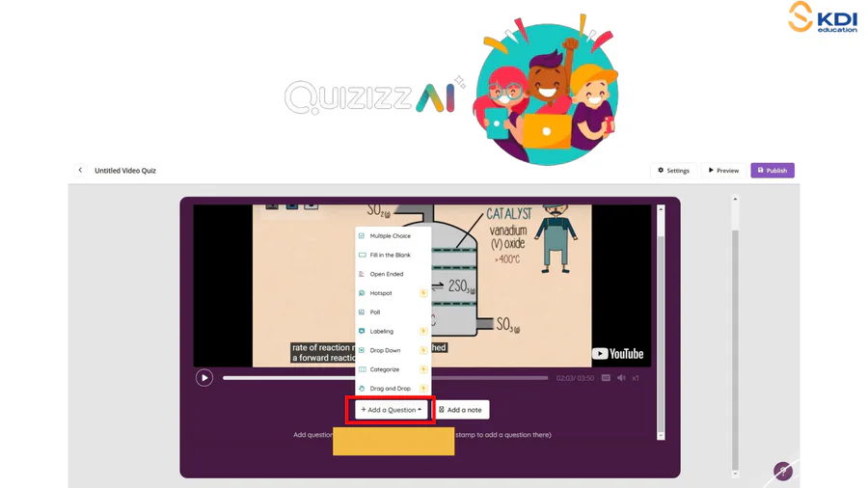Open quiz Settings

pos(673,171)
